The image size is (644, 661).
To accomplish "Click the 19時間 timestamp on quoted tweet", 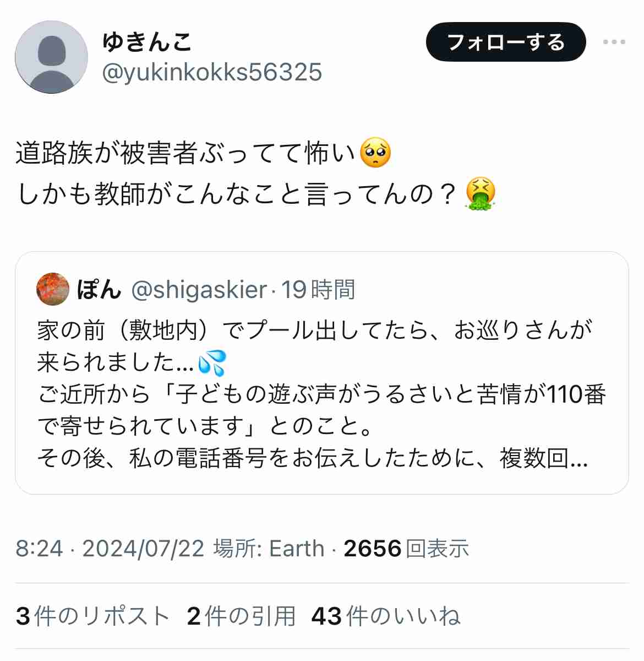I will point(318,290).
